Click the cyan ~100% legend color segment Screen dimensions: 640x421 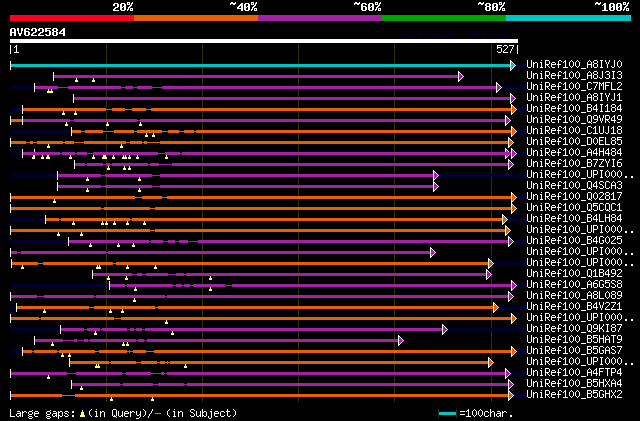(x=569, y=18)
